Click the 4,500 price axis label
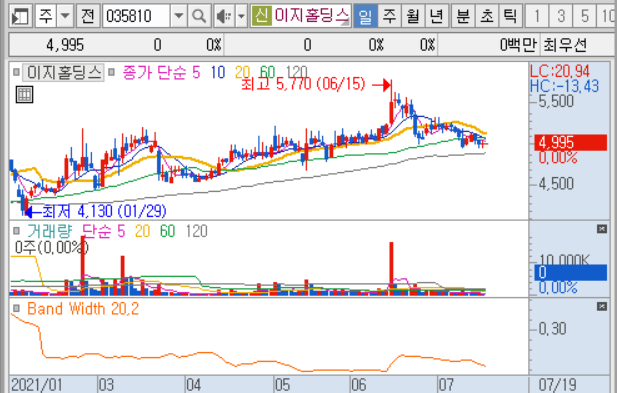617x393 pixels. (556, 184)
